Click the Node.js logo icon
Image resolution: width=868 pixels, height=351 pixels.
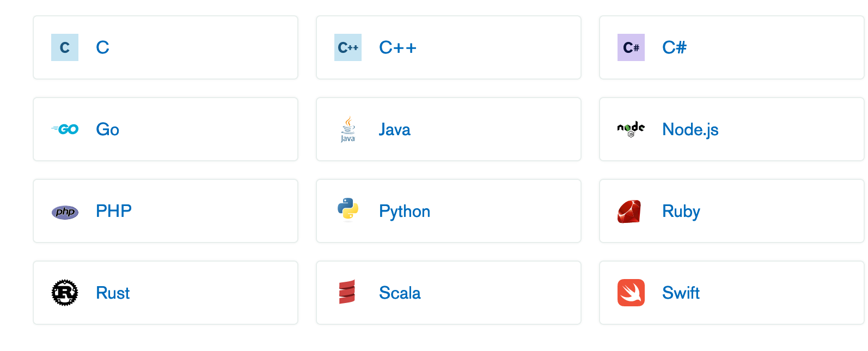[x=631, y=129]
